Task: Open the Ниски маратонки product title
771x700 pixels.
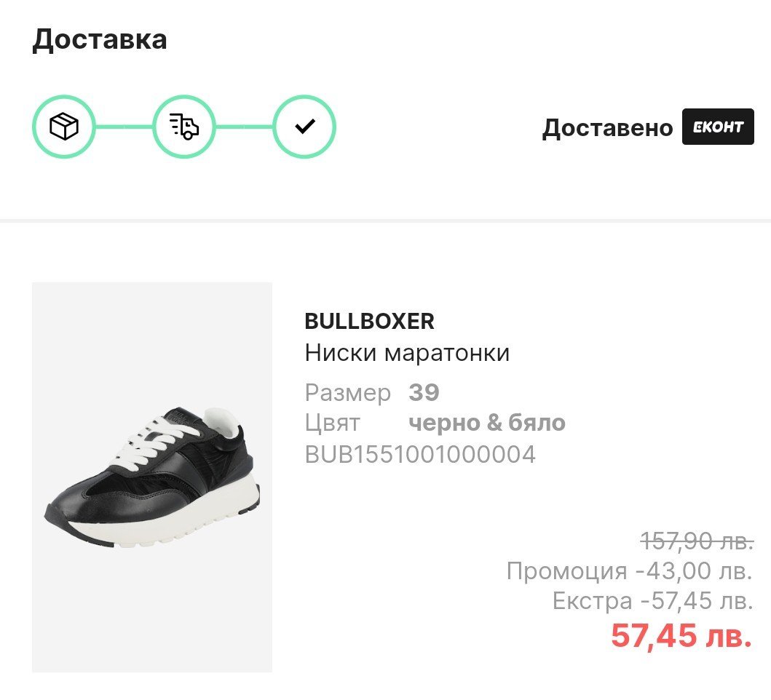Action: tap(407, 353)
